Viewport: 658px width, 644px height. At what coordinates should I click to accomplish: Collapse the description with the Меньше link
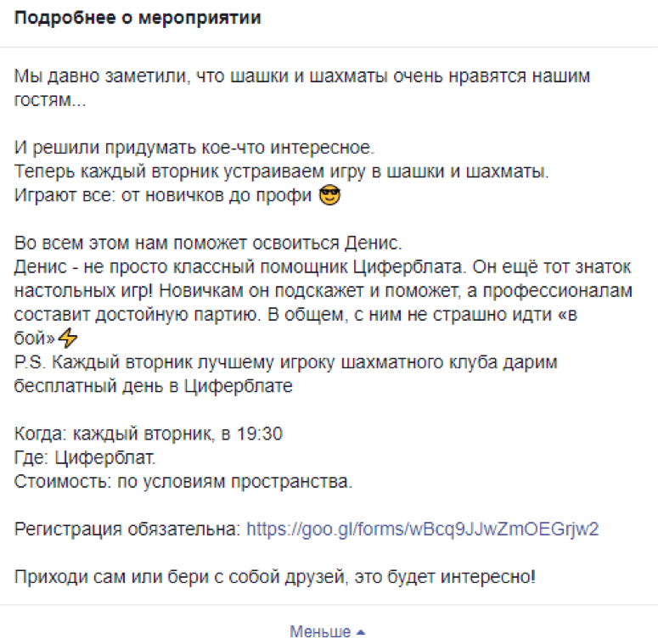320,631
